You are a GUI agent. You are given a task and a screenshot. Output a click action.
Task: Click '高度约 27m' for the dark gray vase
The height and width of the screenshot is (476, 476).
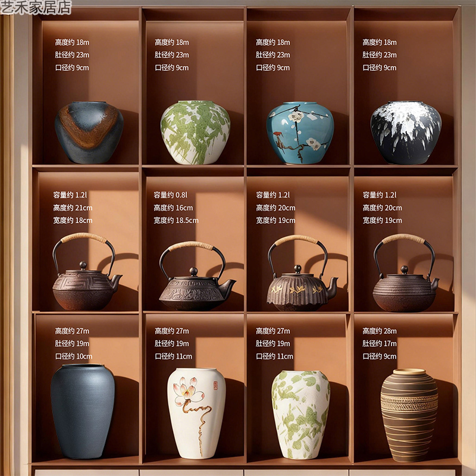pos(72,331)
